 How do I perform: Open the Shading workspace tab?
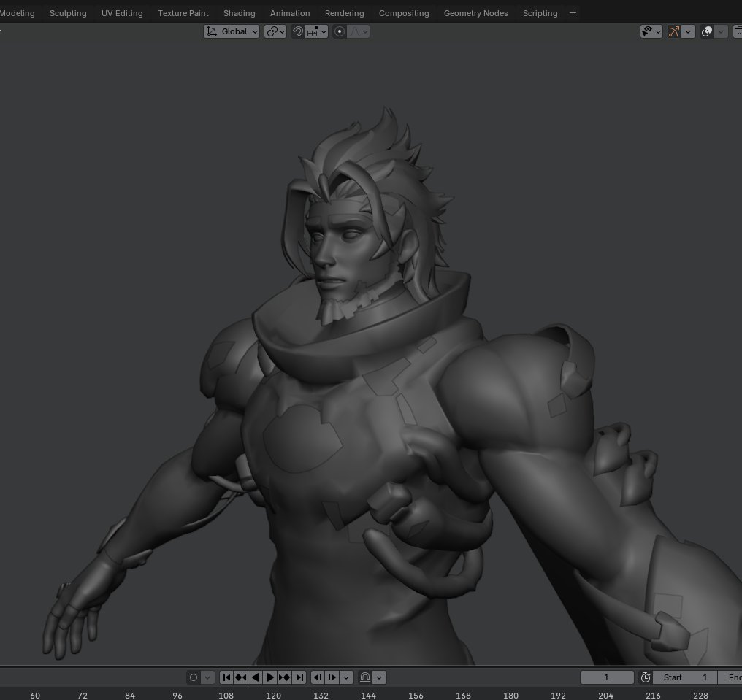[x=239, y=13]
